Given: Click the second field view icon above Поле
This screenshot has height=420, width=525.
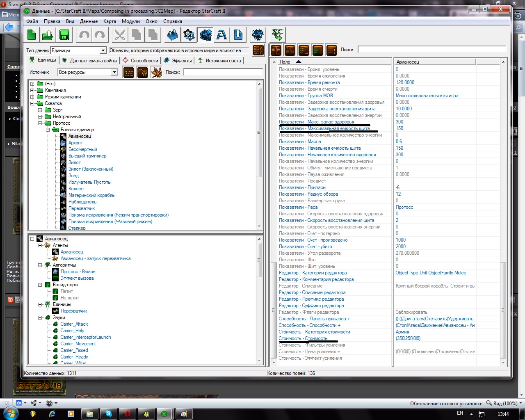Looking at the screenshot, I should click(290, 50).
